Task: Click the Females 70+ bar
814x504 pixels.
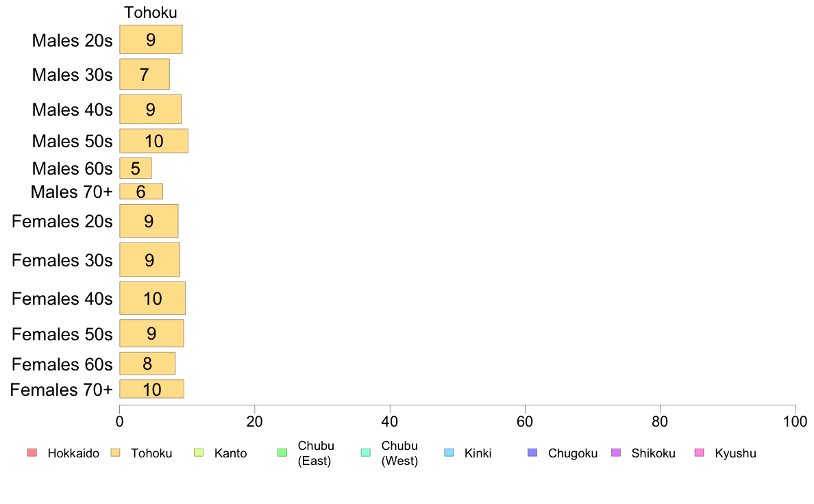Action: pos(151,389)
